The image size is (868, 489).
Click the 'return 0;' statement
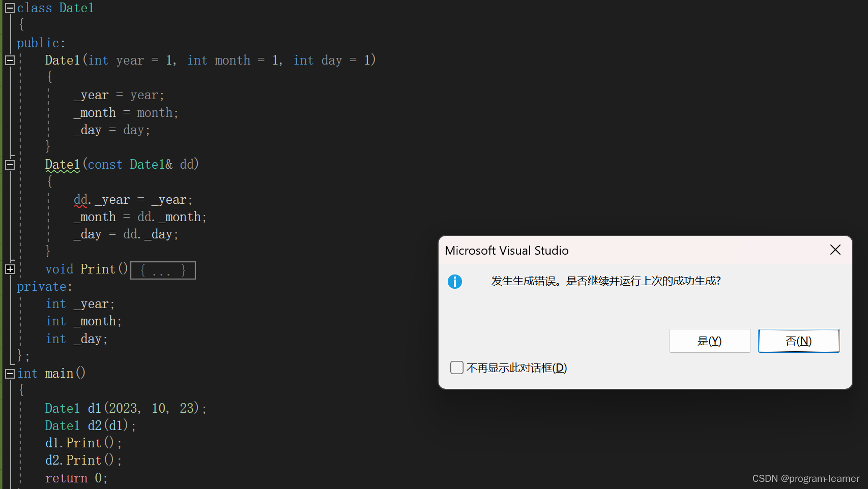click(x=76, y=478)
